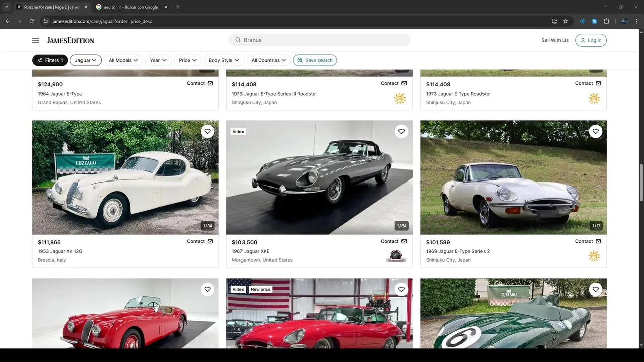Contact seller of 1967 Jaguar XKE
The width and height of the screenshot is (644, 362).
[394, 241]
